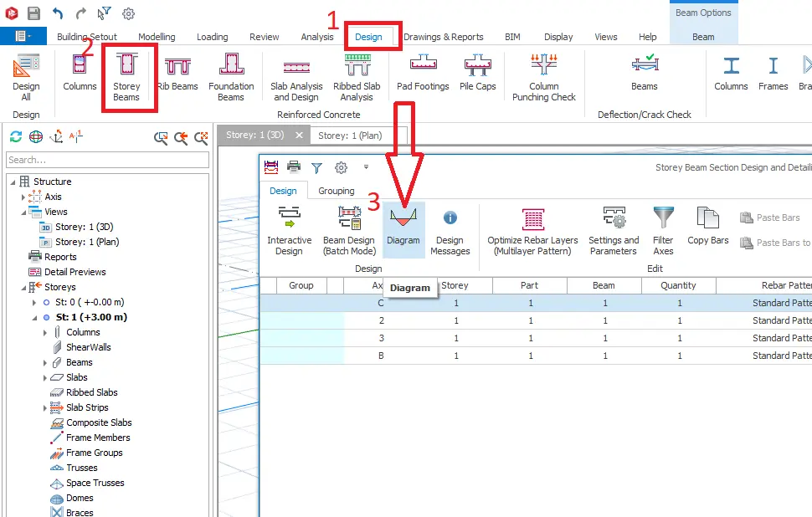Expand the Slab Strips tree node
The width and height of the screenshot is (812, 517).
coord(45,408)
